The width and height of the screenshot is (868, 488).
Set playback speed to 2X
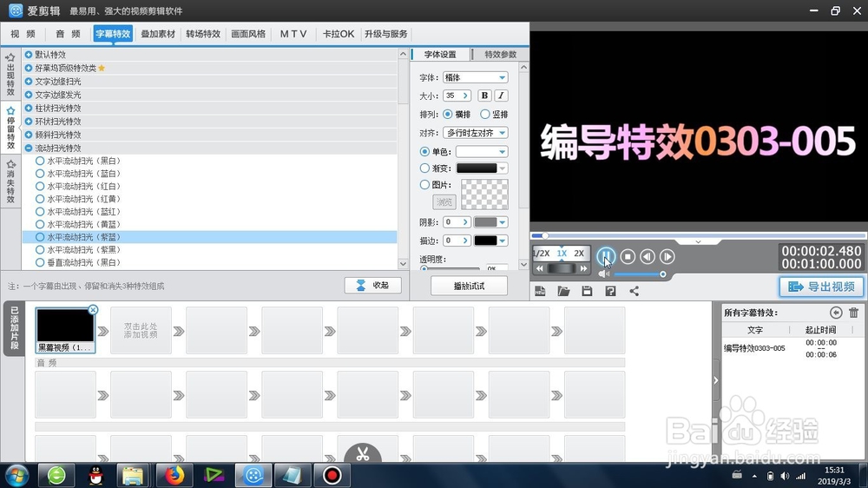579,254
